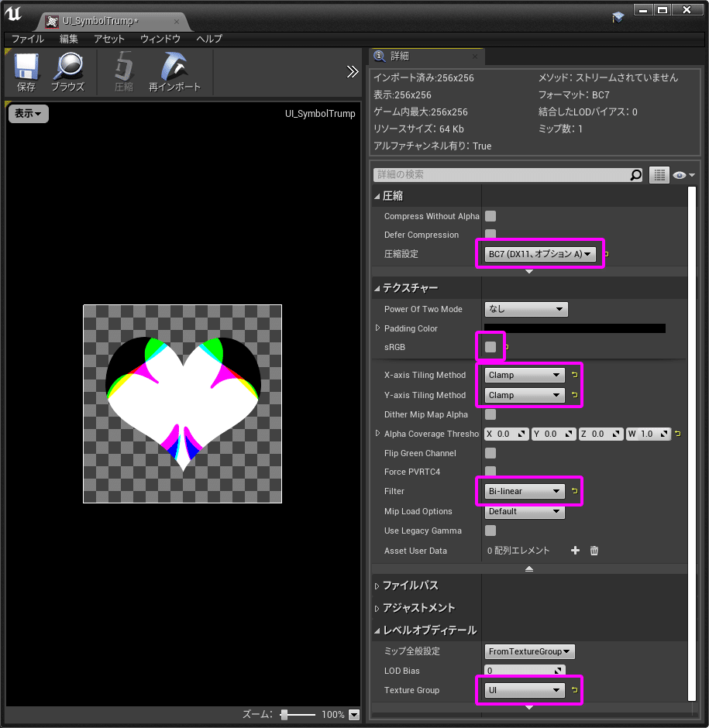Viewport: 709px width, 728px height.
Task: Clear Asset User Data array trash icon
Action: [594, 550]
